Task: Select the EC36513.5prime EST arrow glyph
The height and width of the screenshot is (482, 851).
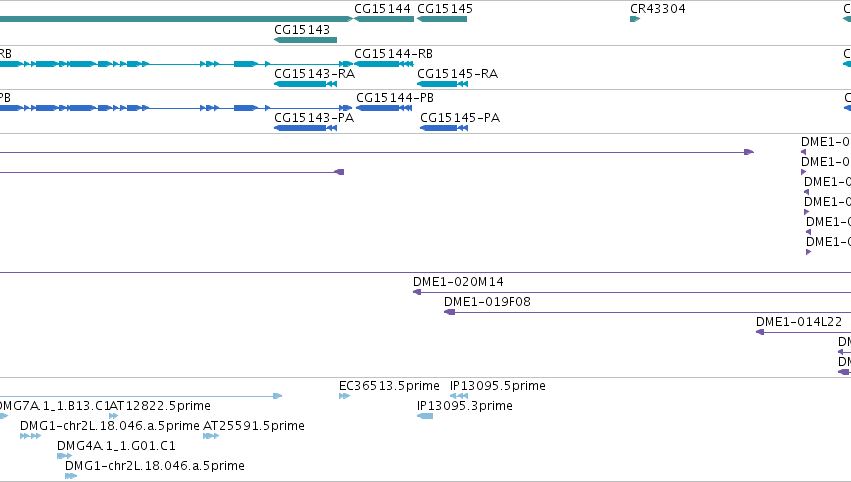Action: pyautogui.click(x=344, y=396)
